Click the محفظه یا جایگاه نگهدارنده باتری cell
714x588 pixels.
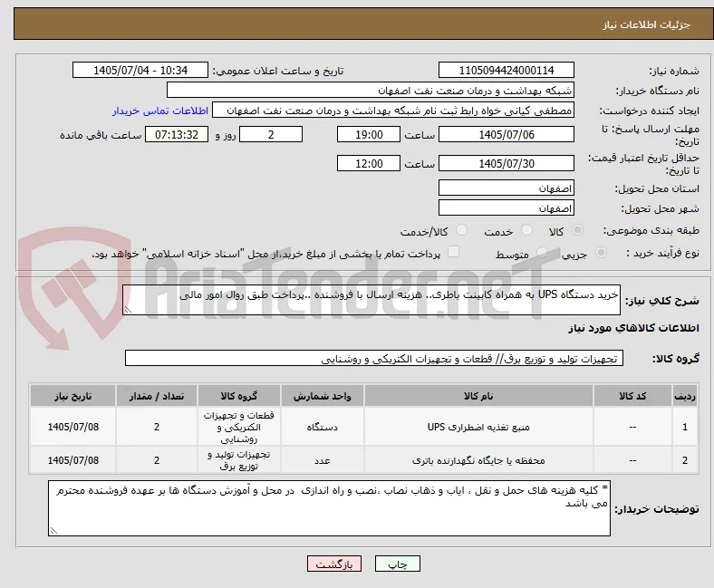pos(478,460)
